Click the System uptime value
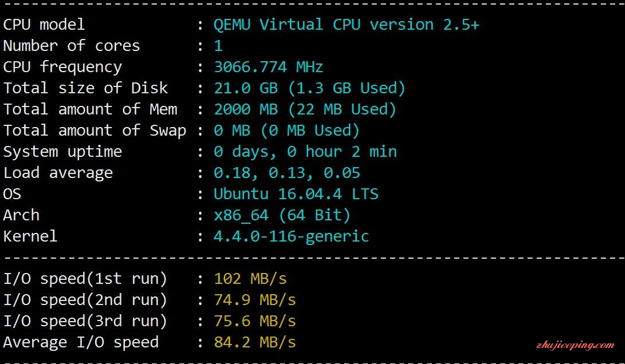The width and height of the screenshot is (625, 364). pyautogui.click(x=305, y=152)
